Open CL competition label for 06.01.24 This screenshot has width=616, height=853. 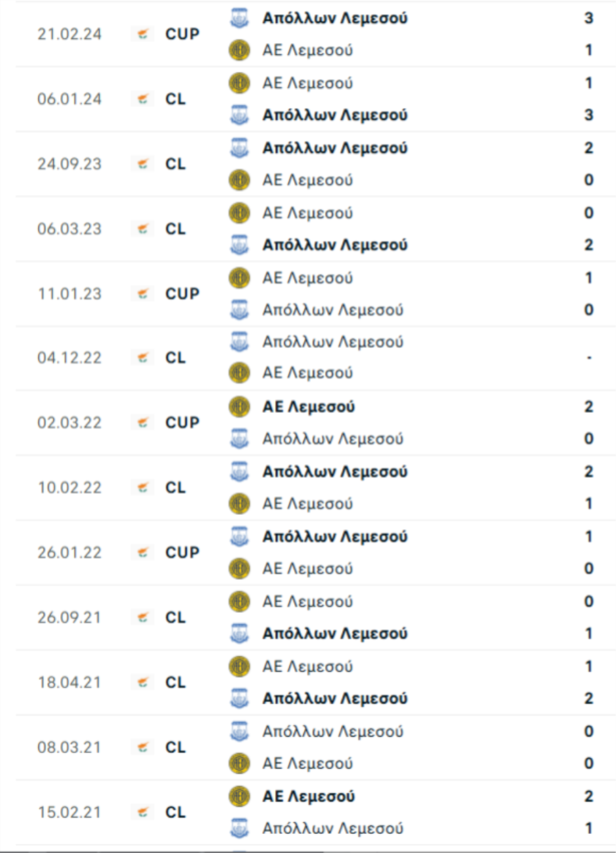click(176, 99)
